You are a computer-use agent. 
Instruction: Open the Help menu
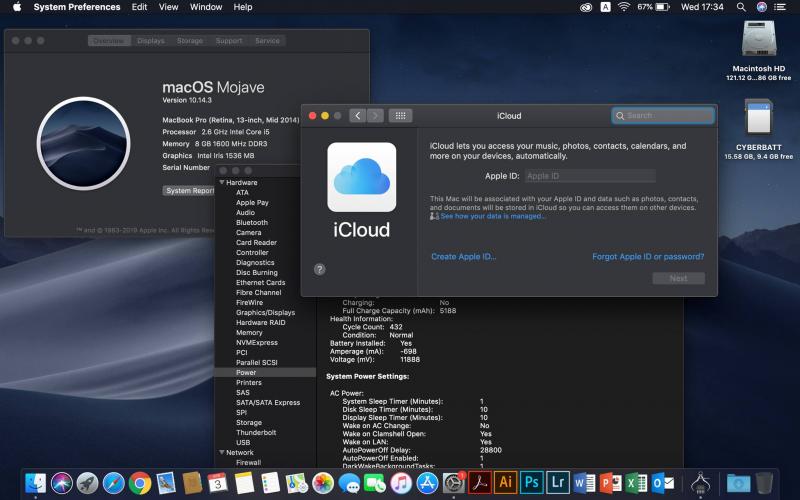point(243,7)
